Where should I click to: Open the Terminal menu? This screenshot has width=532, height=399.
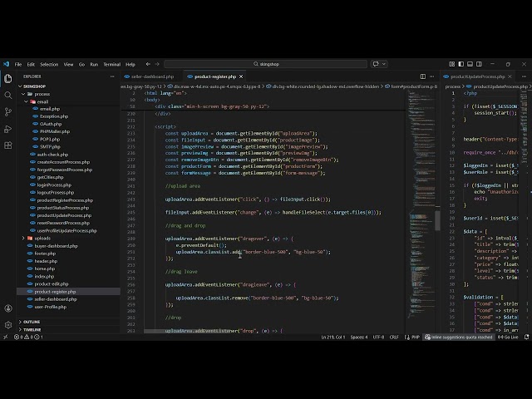(111, 64)
